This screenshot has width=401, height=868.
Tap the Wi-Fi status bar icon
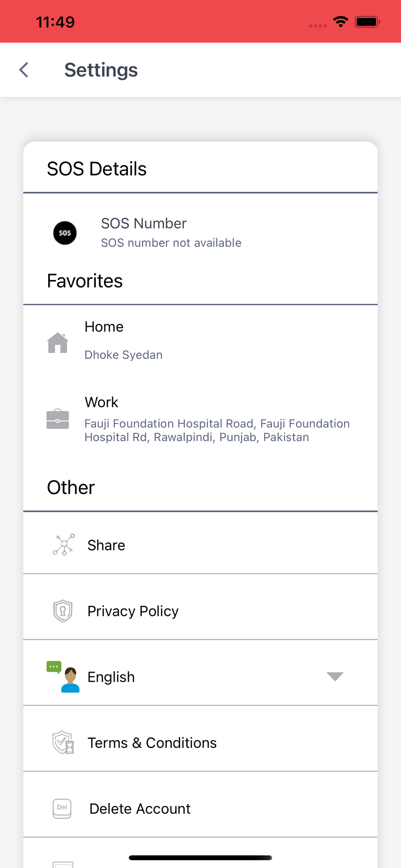341,22
